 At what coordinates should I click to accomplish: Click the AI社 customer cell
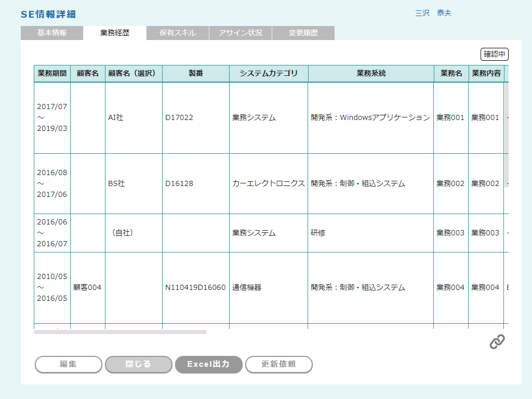coord(116,117)
